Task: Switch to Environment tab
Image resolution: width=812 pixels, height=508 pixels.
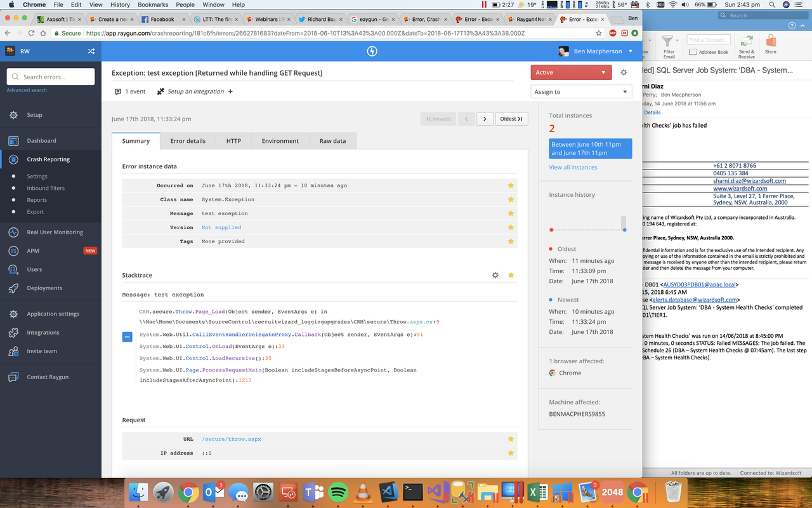Action: point(280,140)
